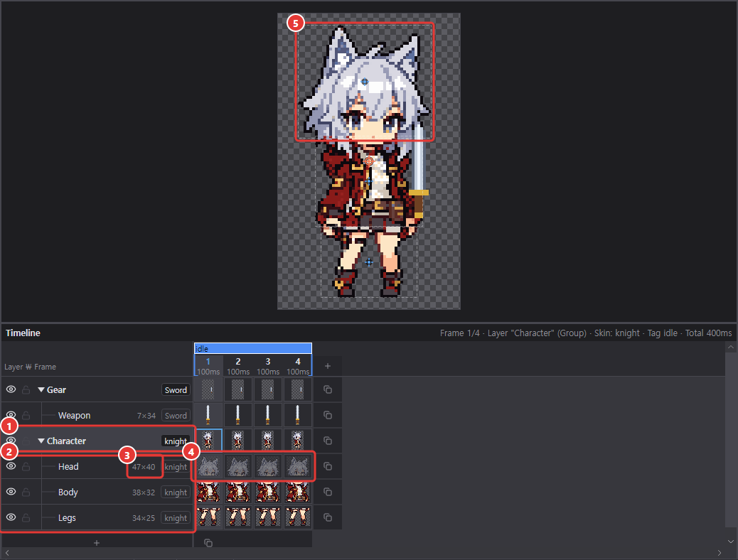
Task: Select the Weapon layer name
Action: [x=75, y=416]
